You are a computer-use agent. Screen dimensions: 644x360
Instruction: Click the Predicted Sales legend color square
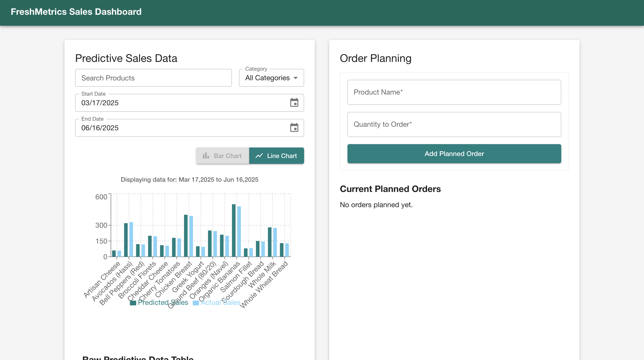pyautogui.click(x=133, y=303)
